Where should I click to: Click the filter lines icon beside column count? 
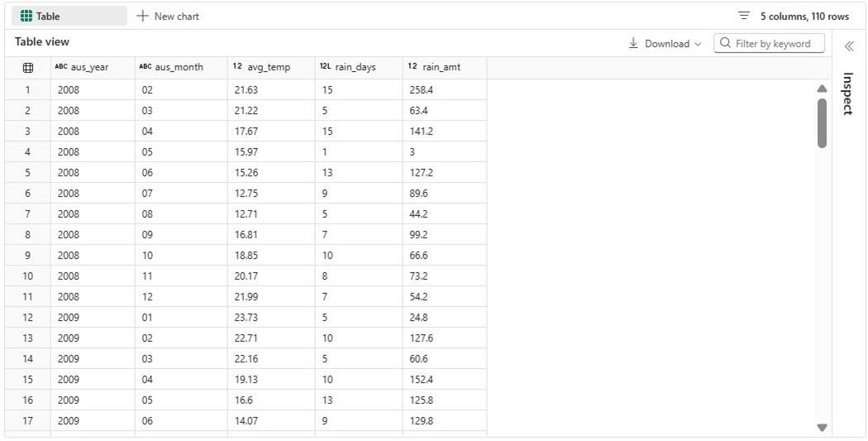(744, 17)
